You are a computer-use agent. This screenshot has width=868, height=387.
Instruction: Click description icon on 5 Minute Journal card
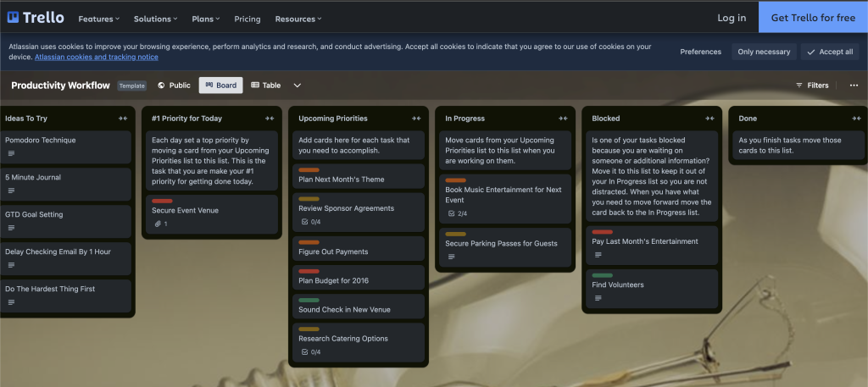[12, 191]
